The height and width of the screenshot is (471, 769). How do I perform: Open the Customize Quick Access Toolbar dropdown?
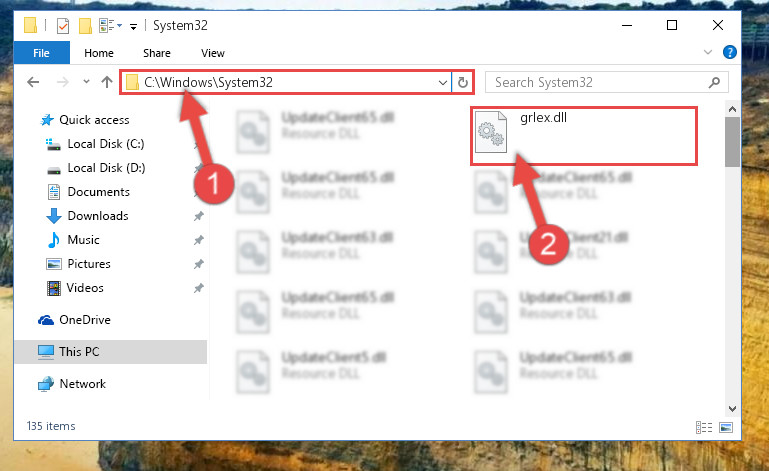[x=133, y=26]
